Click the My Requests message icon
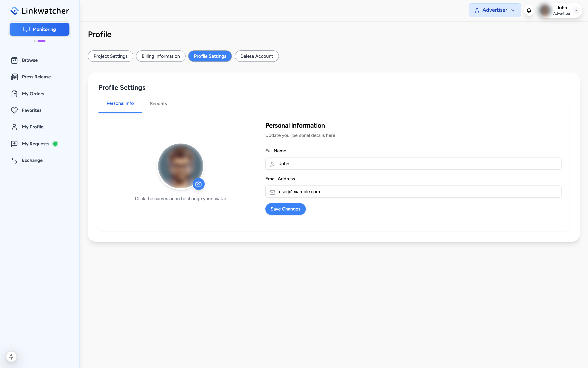The width and height of the screenshot is (588, 368). (14, 144)
